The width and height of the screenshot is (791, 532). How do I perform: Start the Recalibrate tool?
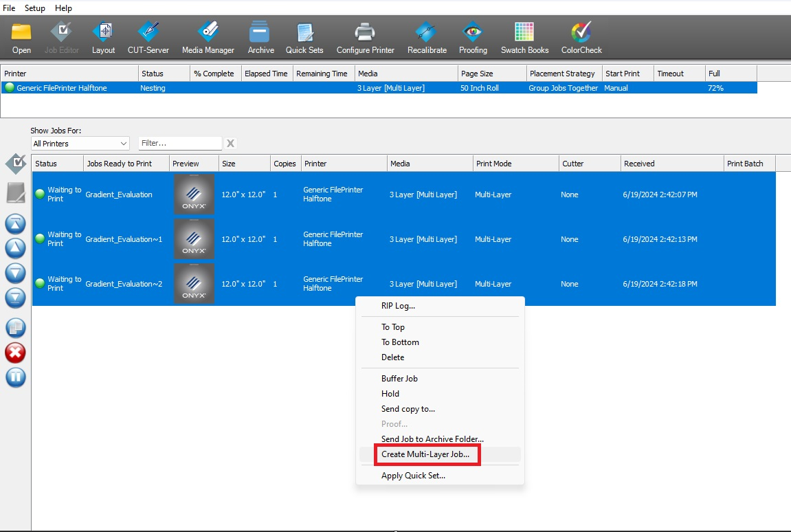[427, 38]
